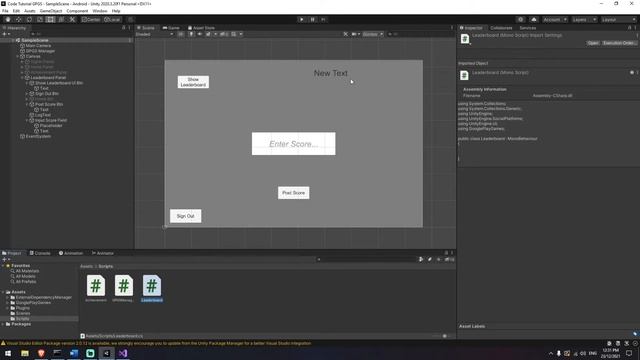Open the Component menu

pos(77,11)
